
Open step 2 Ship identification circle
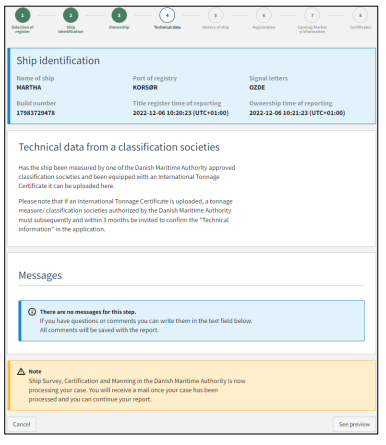(71, 15)
